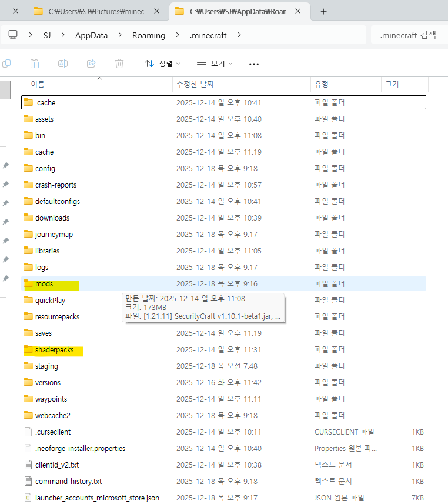Click the Copy icon in the toolbar

coord(6,64)
